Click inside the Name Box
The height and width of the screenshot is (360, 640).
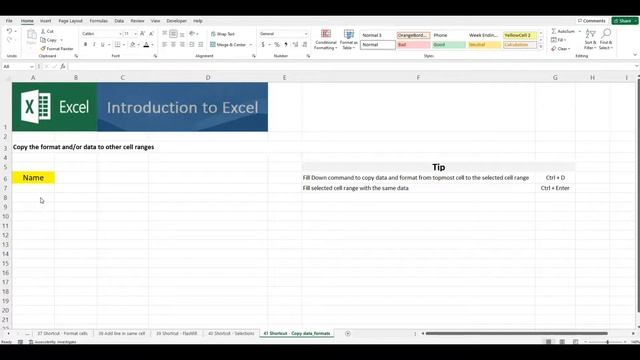[x=18, y=67]
